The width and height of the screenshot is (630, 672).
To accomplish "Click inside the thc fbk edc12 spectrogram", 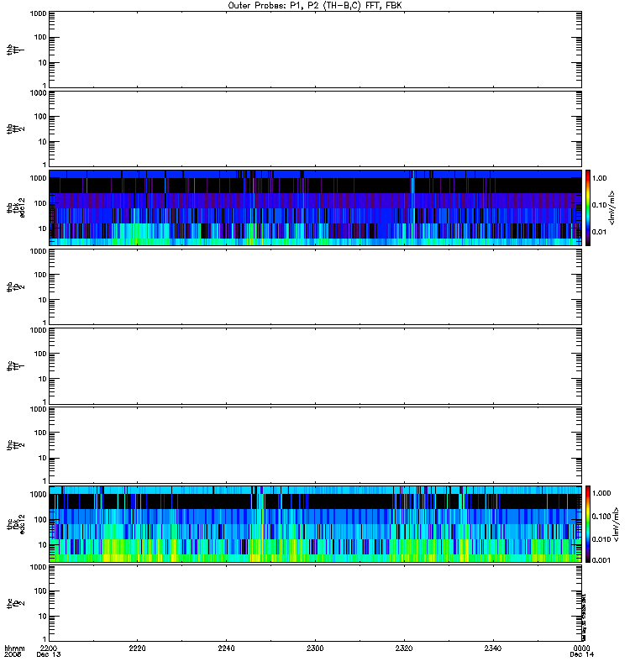I will (x=315, y=524).
